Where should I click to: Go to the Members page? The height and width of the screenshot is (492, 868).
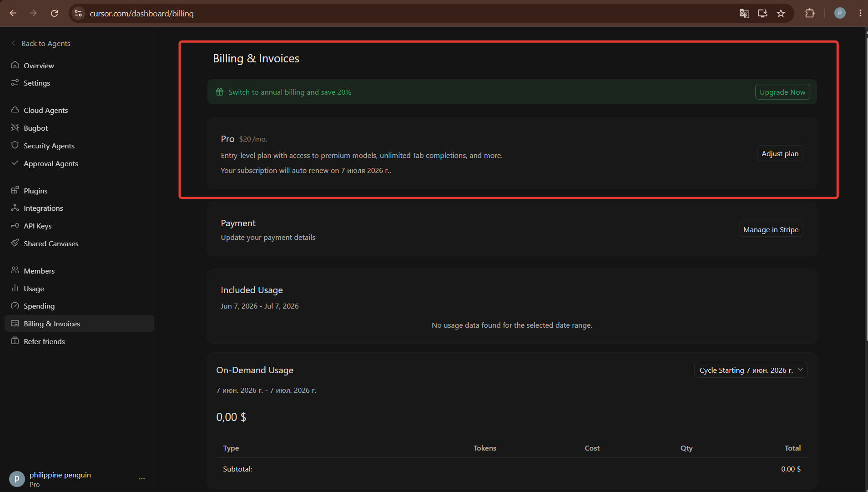coord(79,271)
